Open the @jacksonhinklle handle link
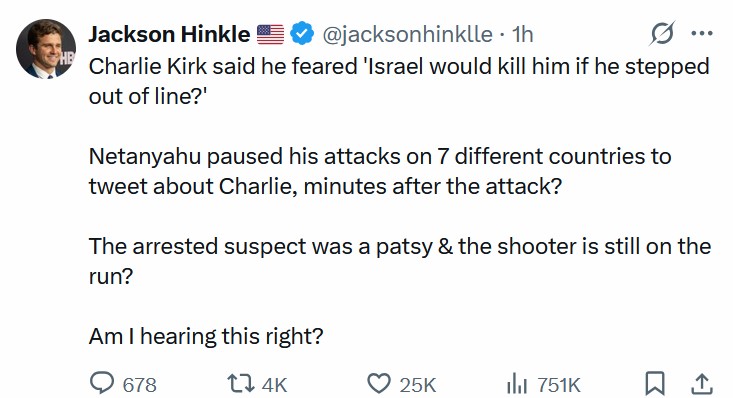 (x=407, y=34)
